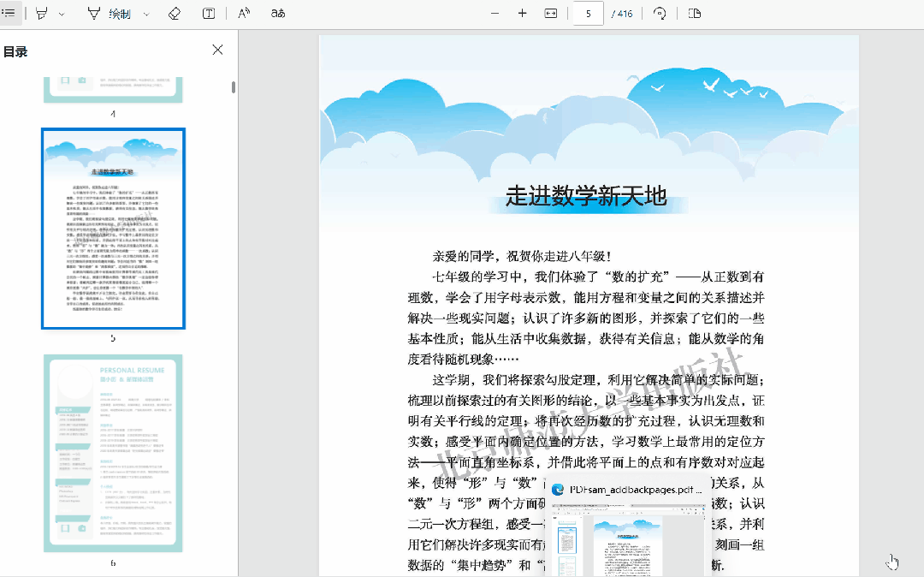Edit the page number input field
The height and width of the screenshot is (577, 924).
[x=588, y=13]
